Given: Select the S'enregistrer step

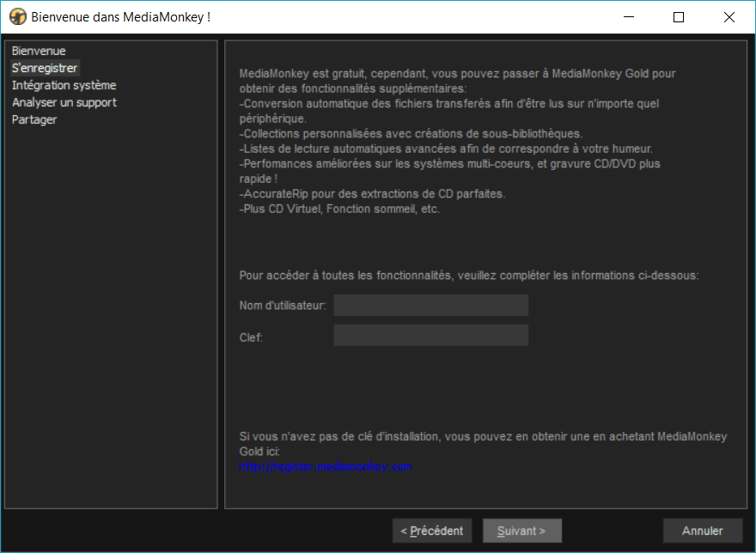Looking at the screenshot, I should point(45,68).
